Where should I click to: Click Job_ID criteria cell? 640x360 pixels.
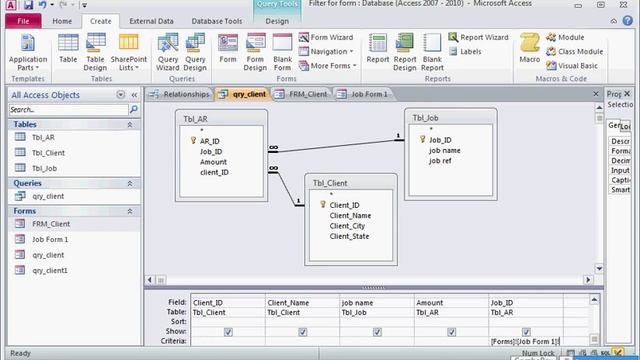click(x=526, y=341)
